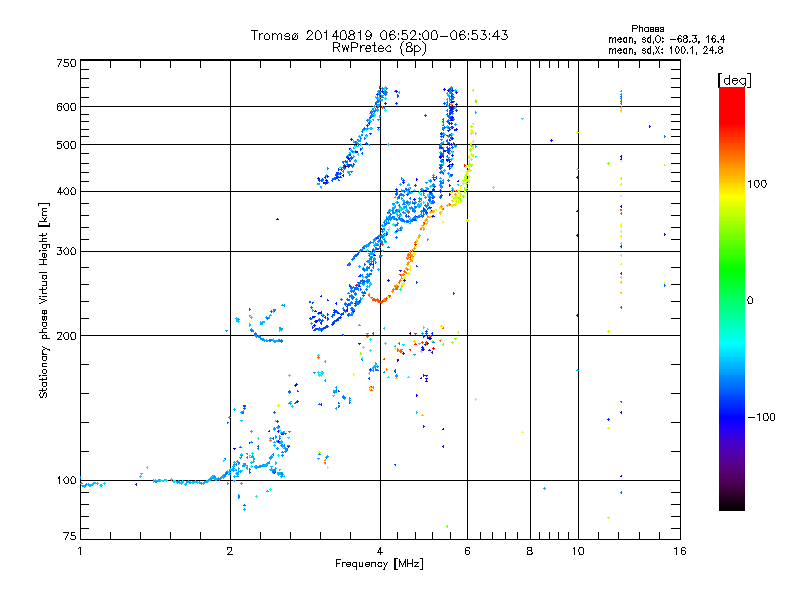The width and height of the screenshot is (800, 600).
Task: Click the '8' frequency tick label
Action: (530, 551)
